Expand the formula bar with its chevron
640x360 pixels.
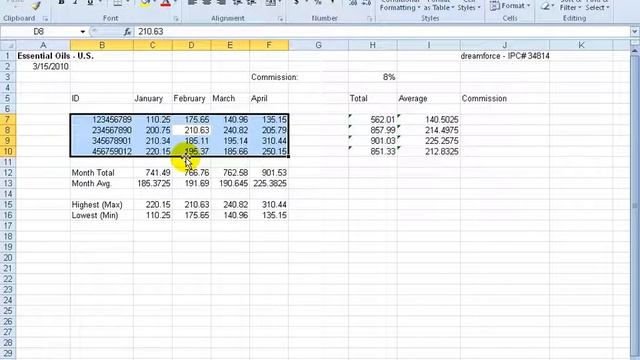pyautogui.click(x=635, y=31)
